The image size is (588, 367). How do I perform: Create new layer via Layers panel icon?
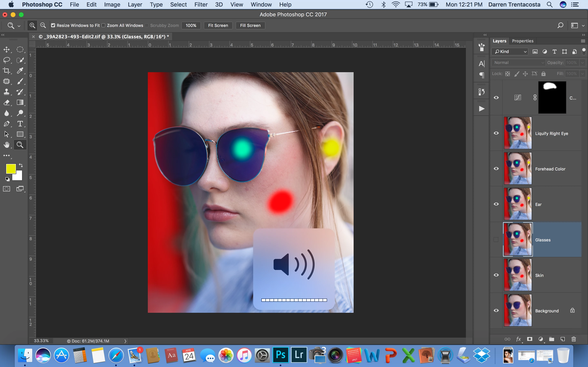(x=562, y=339)
